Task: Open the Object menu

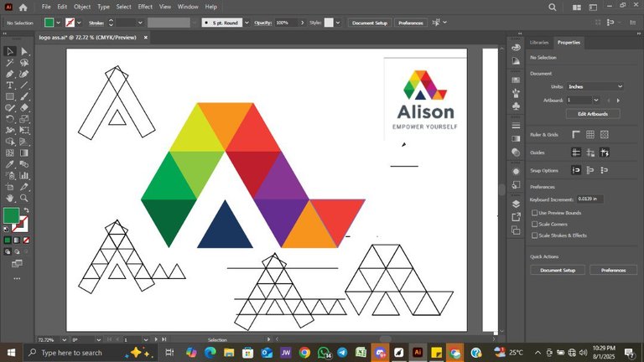Action: pos(82,7)
